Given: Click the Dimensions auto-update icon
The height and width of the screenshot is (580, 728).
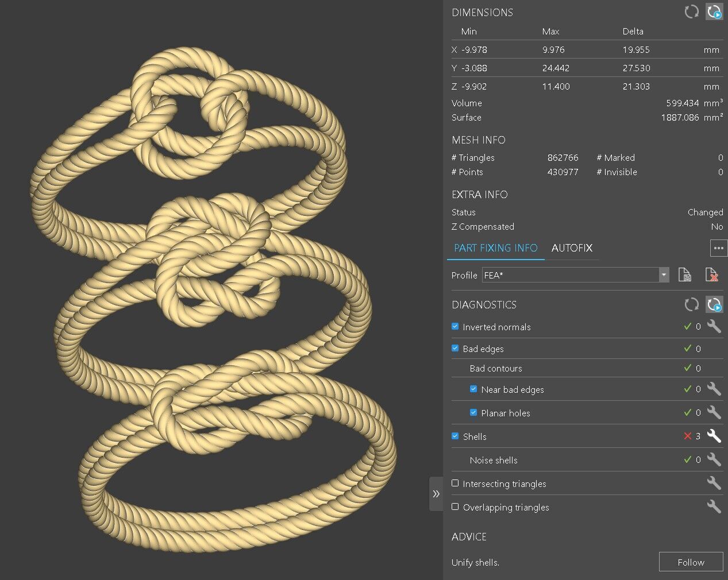Looking at the screenshot, I should 714,11.
